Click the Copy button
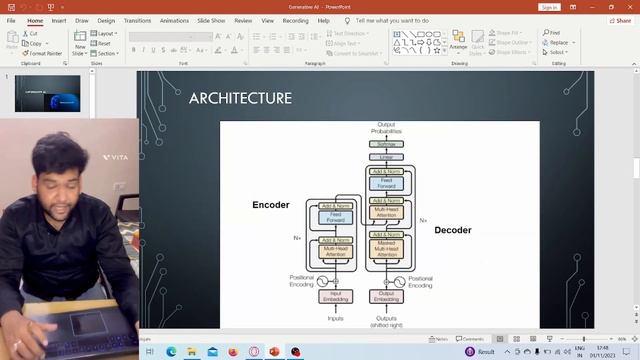Image resolution: width=640 pixels, height=360 pixels. click(x=32, y=43)
